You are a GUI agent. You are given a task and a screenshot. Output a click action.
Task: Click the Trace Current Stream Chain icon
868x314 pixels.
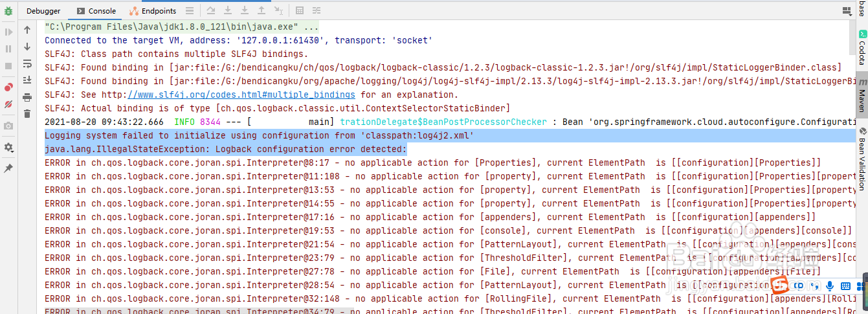[x=317, y=11]
